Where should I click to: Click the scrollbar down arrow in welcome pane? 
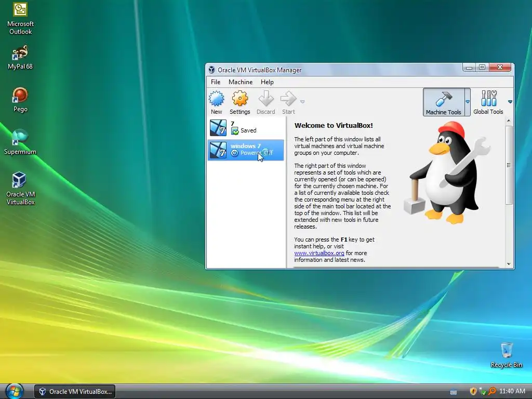point(509,264)
